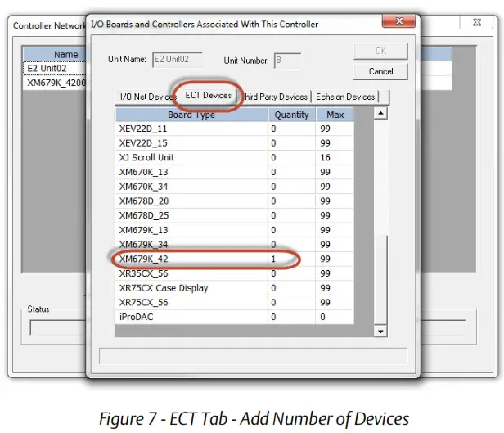Click the quantity cell for XEV22D_11
This screenshot has width=504, height=433.
(x=291, y=129)
